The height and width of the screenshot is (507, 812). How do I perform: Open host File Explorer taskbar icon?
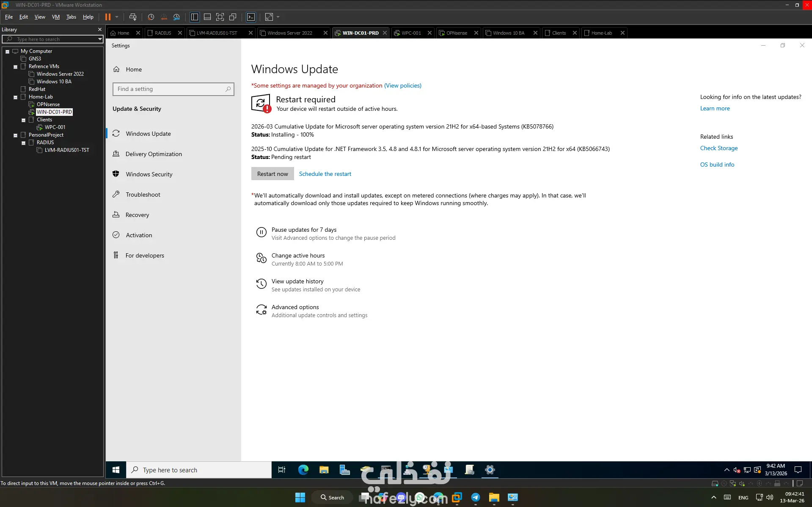pos(494,497)
